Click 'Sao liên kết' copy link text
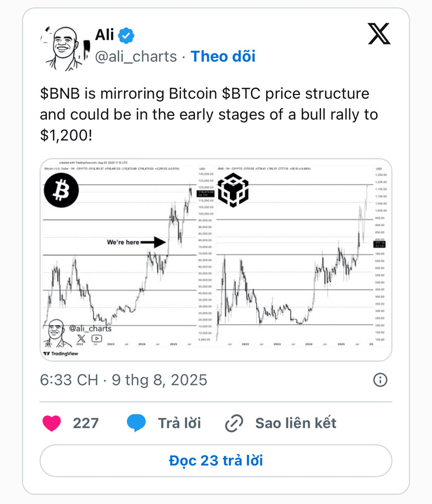Viewport: 432px width, 504px height. coord(296,423)
